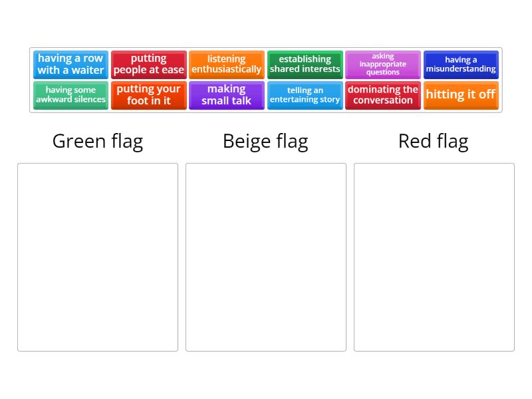Click the orange "hitting it off" card

tap(461, 95)
